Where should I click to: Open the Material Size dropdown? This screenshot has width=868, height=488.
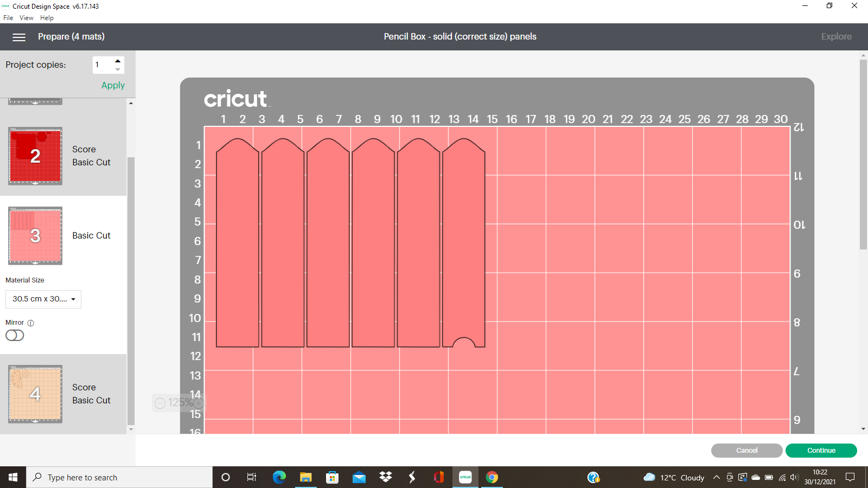(43, 299)
